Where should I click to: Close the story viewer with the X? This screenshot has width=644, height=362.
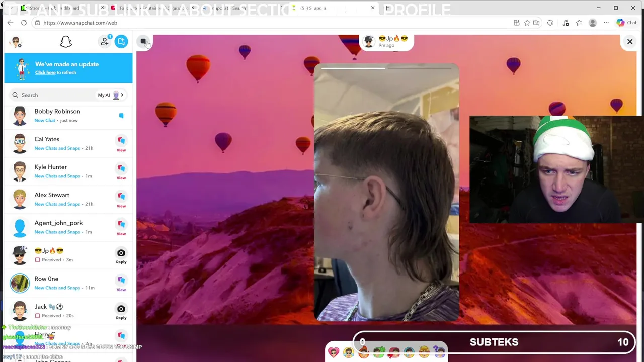coord(629,42)
